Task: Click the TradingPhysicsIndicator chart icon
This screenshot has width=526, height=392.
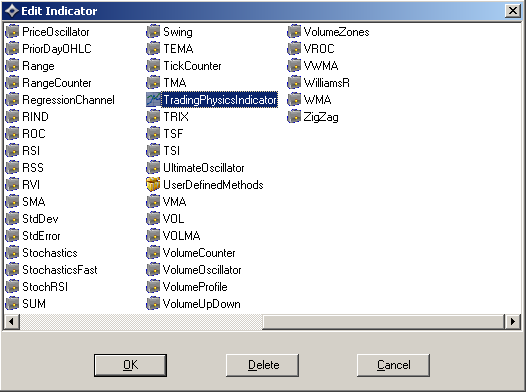Action: pyautogui.click(x=153, y=100)
